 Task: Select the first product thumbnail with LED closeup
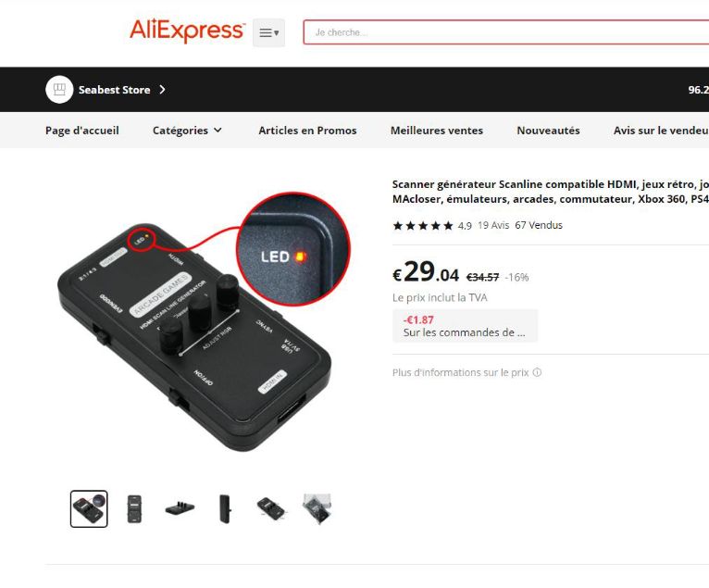click(89, 509)
